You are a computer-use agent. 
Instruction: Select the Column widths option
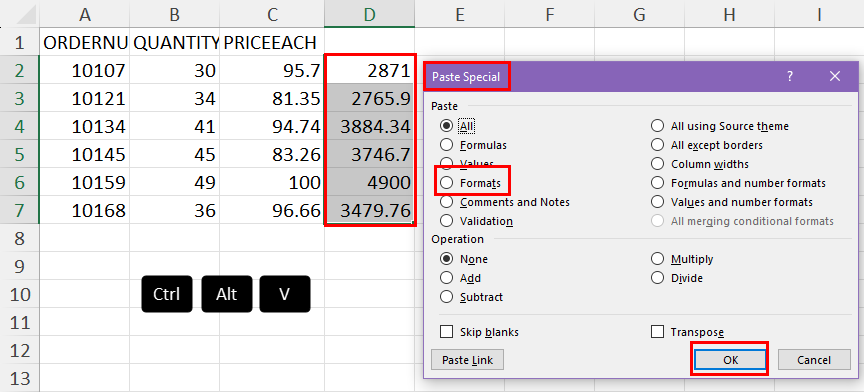point(657,164)
